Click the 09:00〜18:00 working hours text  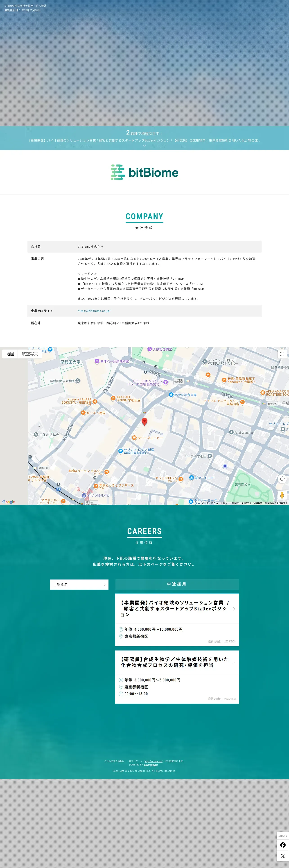pyautogui.click(x=136, y=694)
